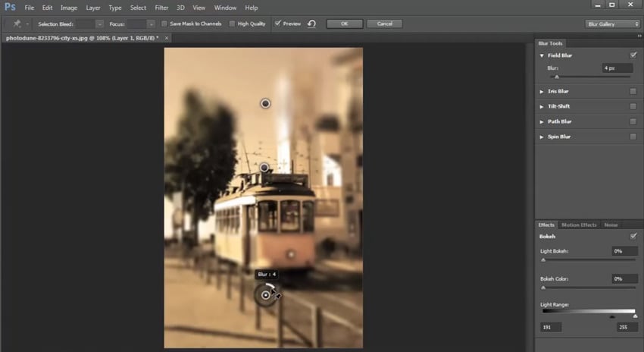This screenshot has height=352, width=644.
Task: Expand the Tilt-Shift section
Action: pos(542,106)
